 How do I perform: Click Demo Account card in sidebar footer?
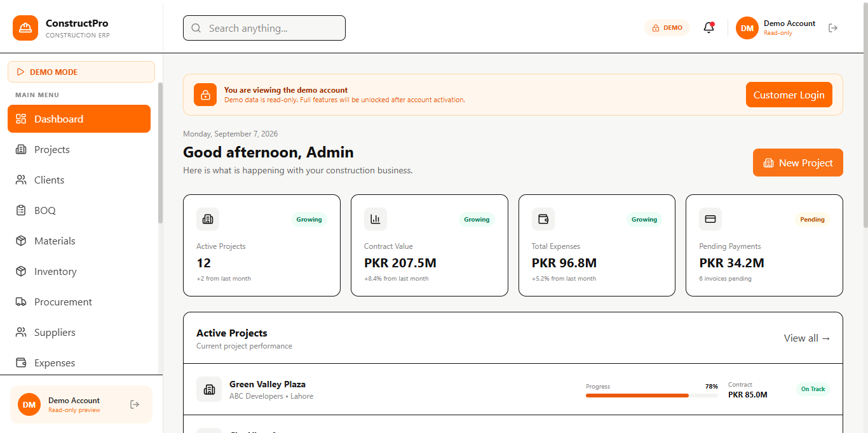(81, 404)
